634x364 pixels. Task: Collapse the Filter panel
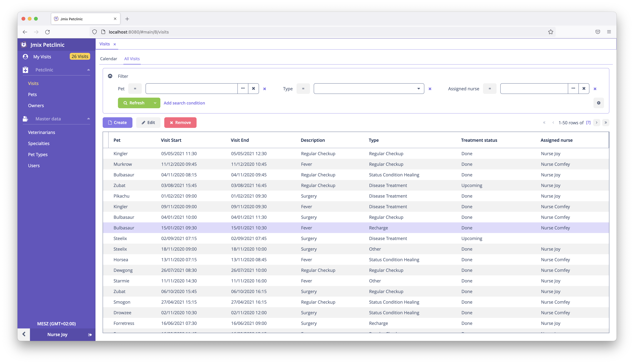[x=110, y=76]
